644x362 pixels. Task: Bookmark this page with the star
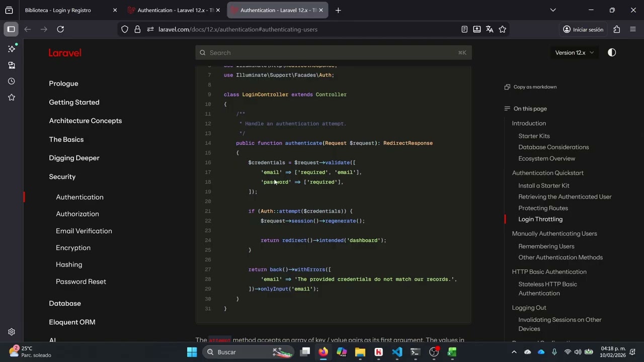pyautogui.click(x=502, y=29)
